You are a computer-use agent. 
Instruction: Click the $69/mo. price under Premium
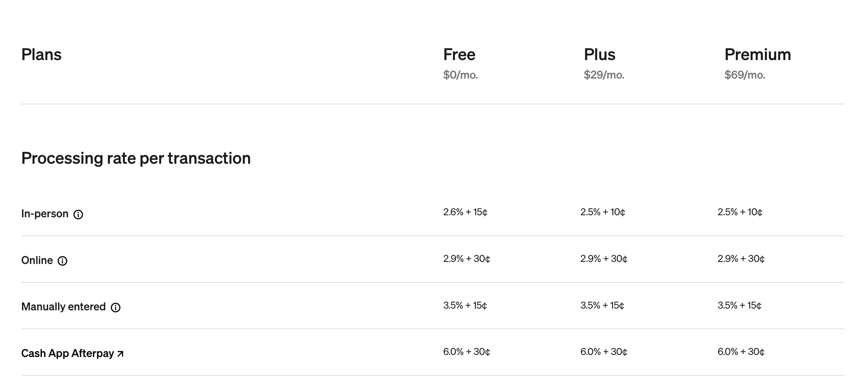pyautogui.click(x=744, y=75)
